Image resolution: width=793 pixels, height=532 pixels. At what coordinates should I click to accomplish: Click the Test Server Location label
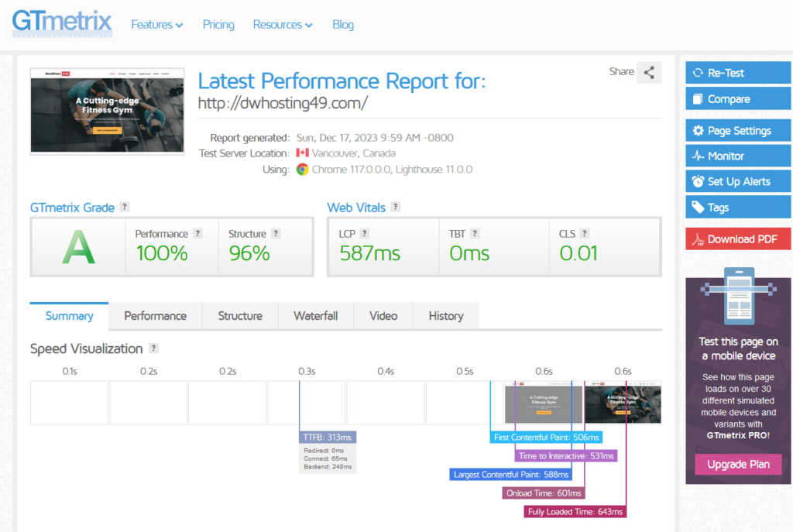coord(244,153)
